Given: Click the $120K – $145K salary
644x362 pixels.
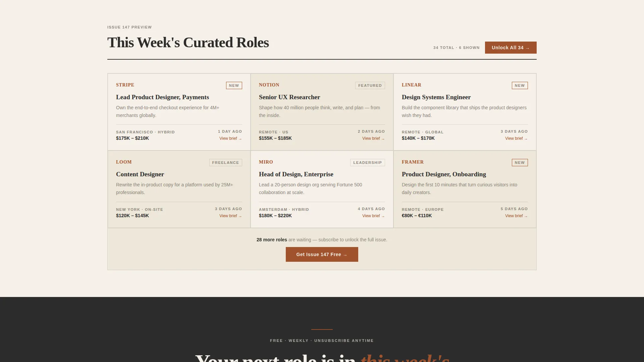Looking at the screenshot, I should coord(132,216).
